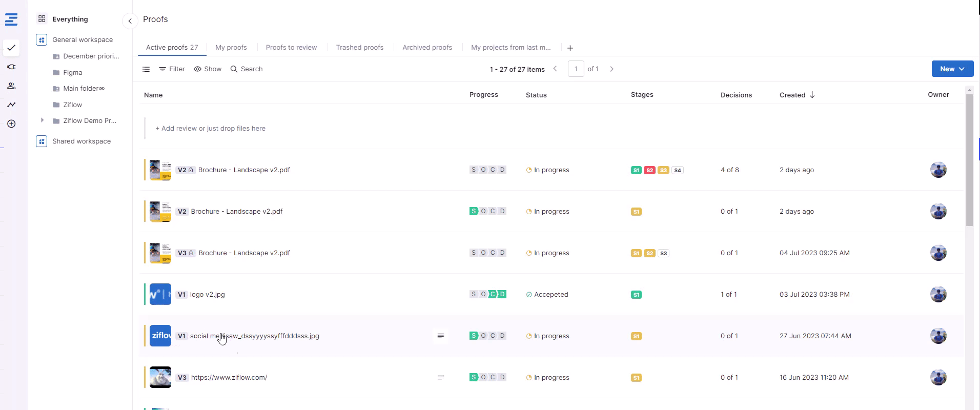The height and width of the screenshot is (410, 980).
Task: Select Everything in the sidebar
Action: coord(70,19)
